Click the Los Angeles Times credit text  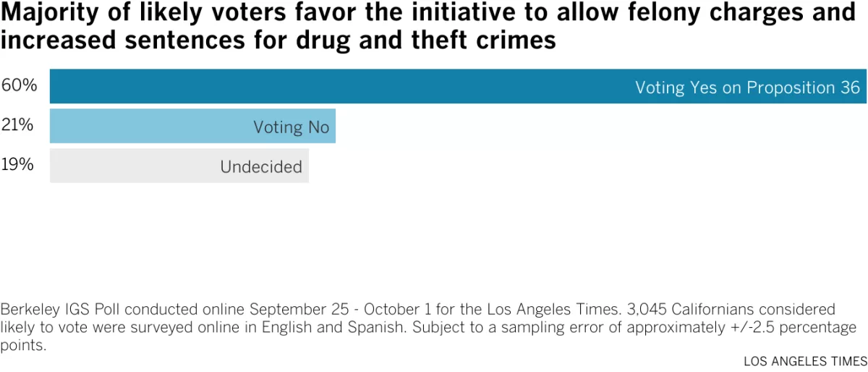click(804, 361)
